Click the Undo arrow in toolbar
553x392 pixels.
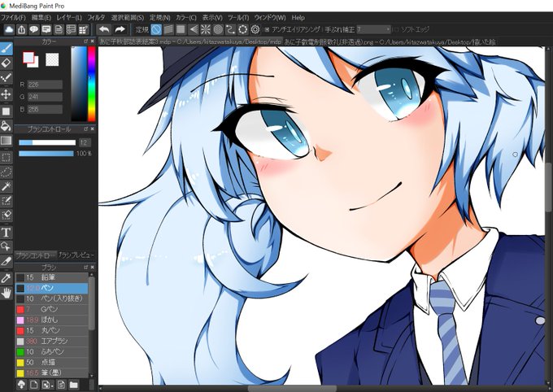pos(104,29)
